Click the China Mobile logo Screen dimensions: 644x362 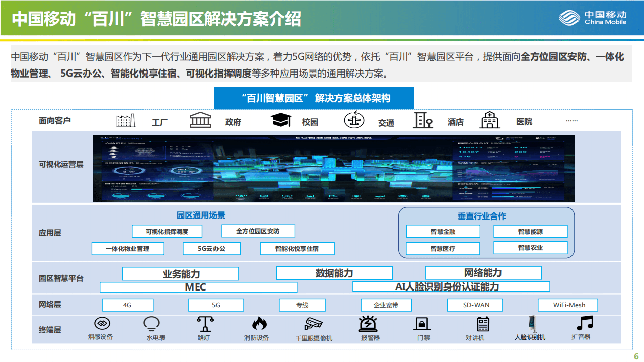(595, 18)
